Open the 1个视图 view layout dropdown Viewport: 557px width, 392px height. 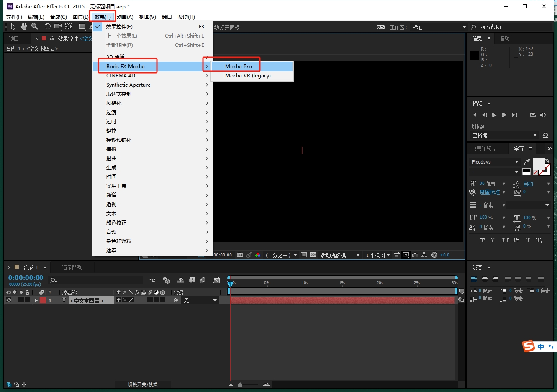coord(378,255)
